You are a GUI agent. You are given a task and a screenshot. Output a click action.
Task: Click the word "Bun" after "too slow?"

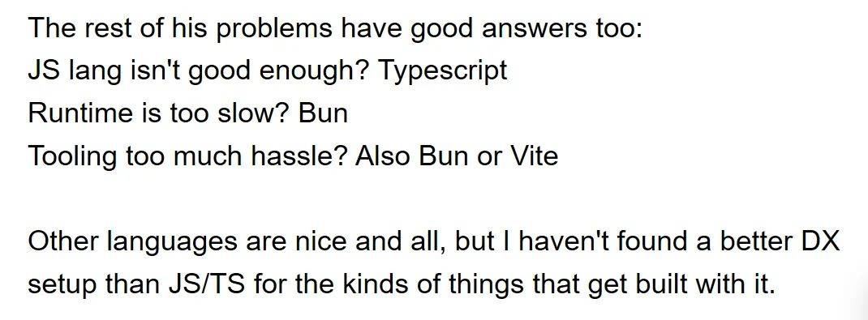point(323,113)
